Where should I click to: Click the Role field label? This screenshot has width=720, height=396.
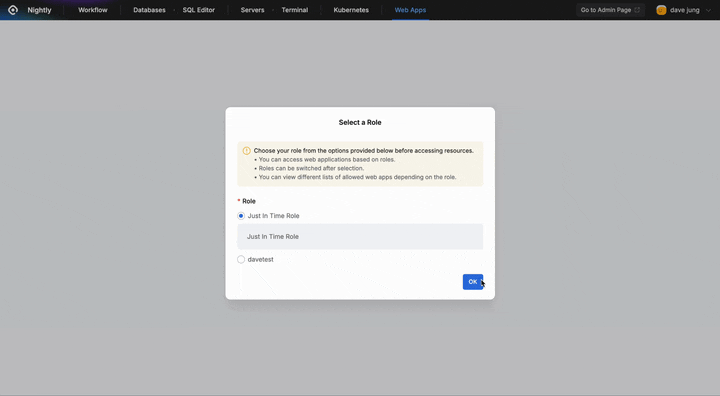pyautogui.click(x=249, y=201)
